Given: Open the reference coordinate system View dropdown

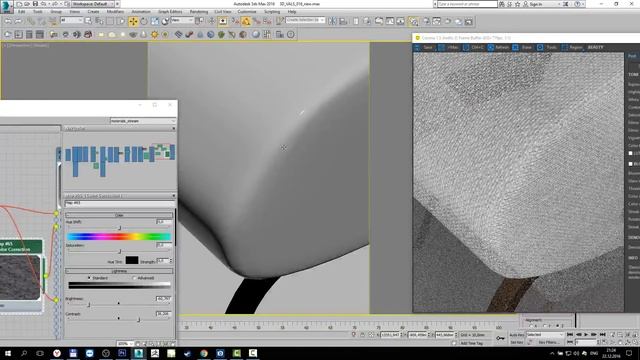Looking at the screenshot, I should tap(182, 20).
